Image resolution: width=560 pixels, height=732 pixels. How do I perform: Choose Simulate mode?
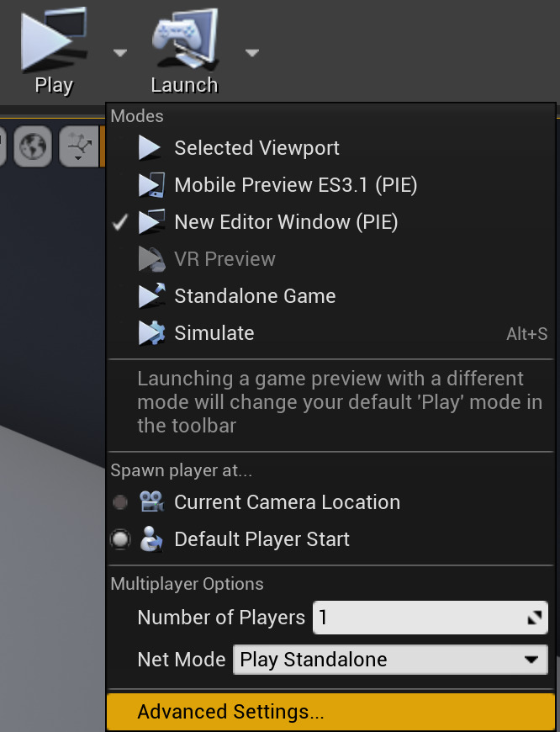tap(330, 333)
